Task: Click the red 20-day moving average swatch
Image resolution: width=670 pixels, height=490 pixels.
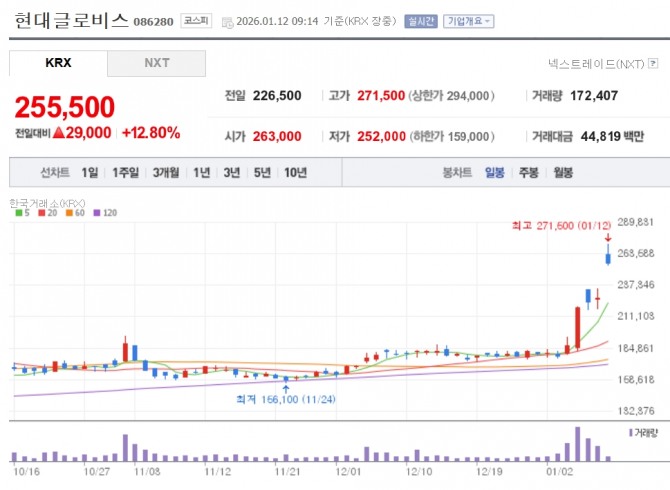Action: pyautogui.click(x=41, y=213)
